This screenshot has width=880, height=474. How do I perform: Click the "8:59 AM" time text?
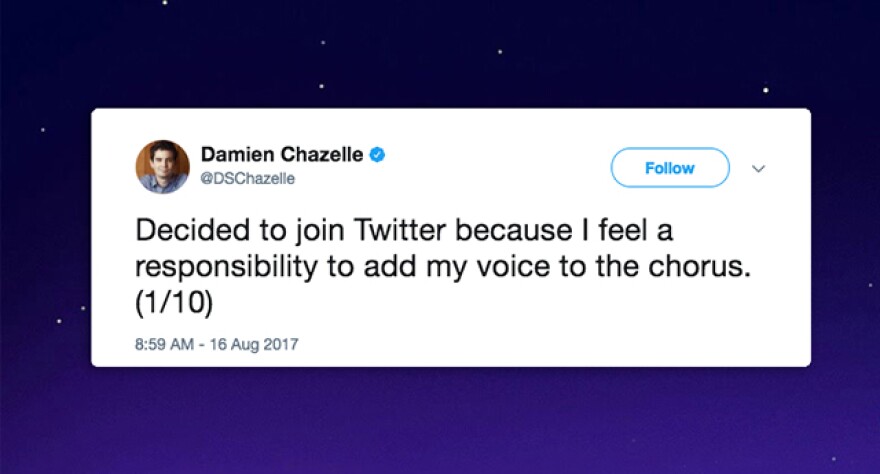tap(164, 344)
